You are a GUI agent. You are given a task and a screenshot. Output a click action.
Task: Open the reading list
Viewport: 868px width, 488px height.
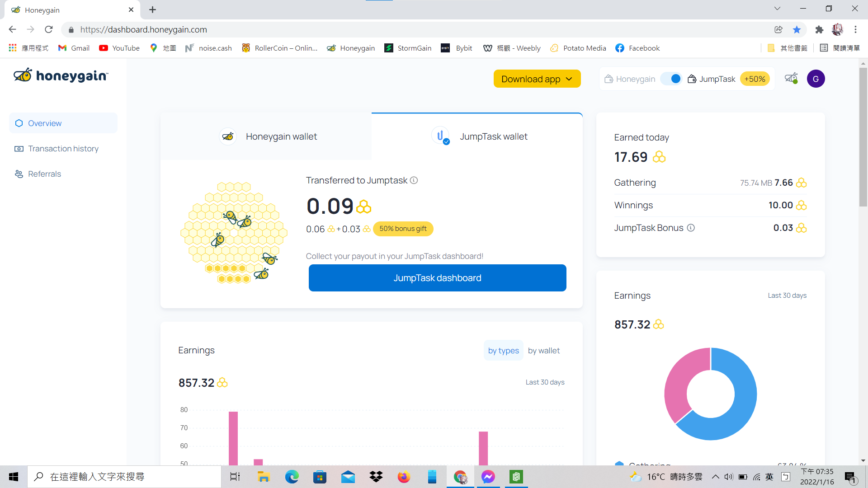840,48
